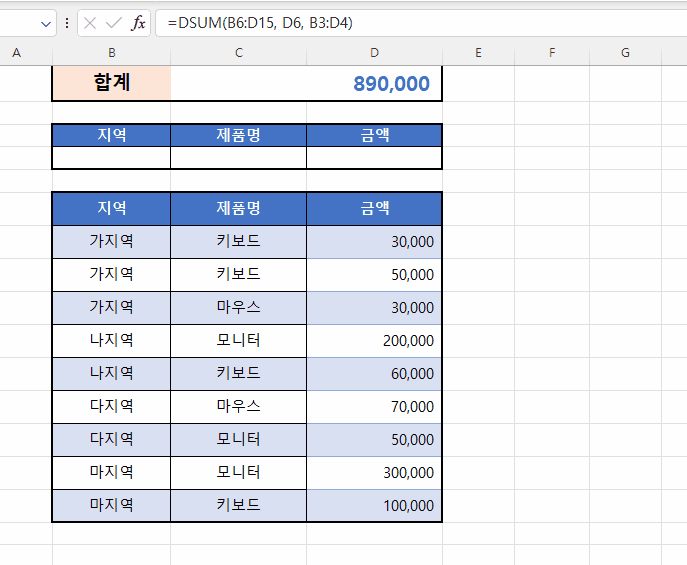Click data table header 지역
Viewport: 687px width, 565px height.
point(112,208)
